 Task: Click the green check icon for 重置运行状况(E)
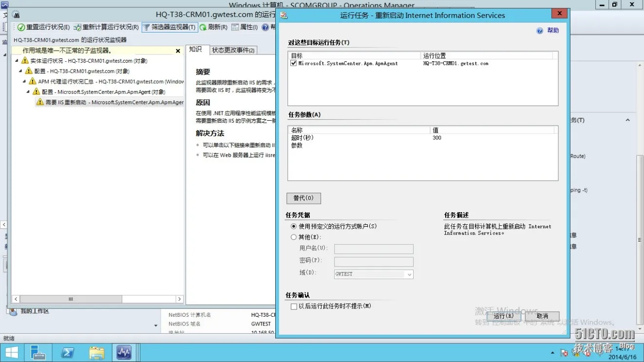(x=21, y=27)
